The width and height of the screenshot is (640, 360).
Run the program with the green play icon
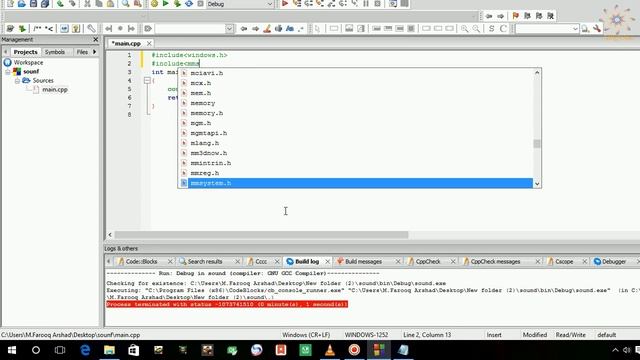(x=165, y=4)
